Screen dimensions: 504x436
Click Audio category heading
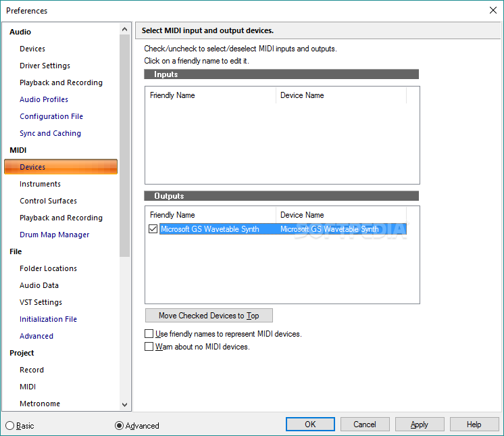(x=20, y=32)
